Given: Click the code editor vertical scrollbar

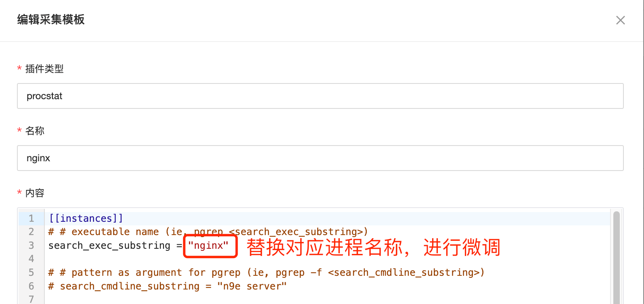Looking at the screenshot, I should (x=616, y=257).
